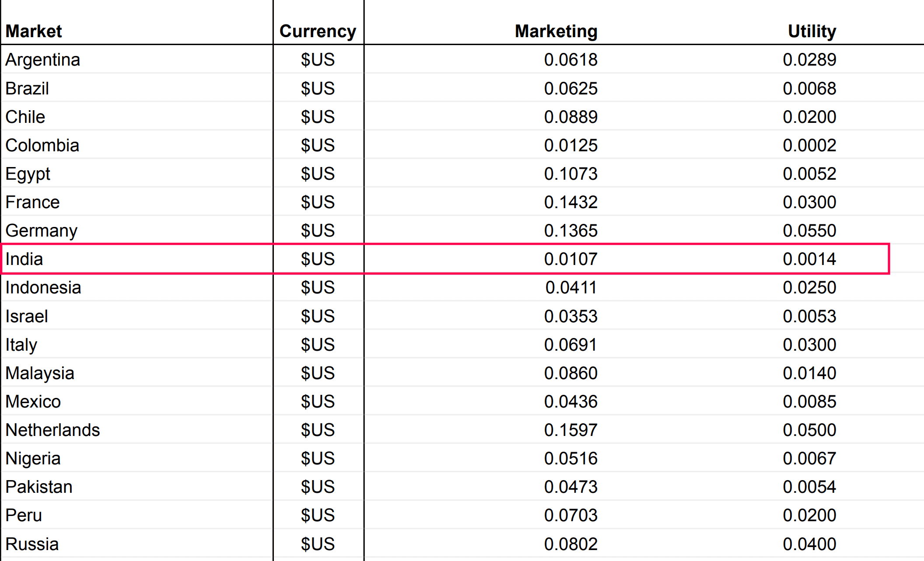The height and width of the screenshot is (561, 924).
Task: Click the Chile utility value 0.0200
Action: [809, 117]
